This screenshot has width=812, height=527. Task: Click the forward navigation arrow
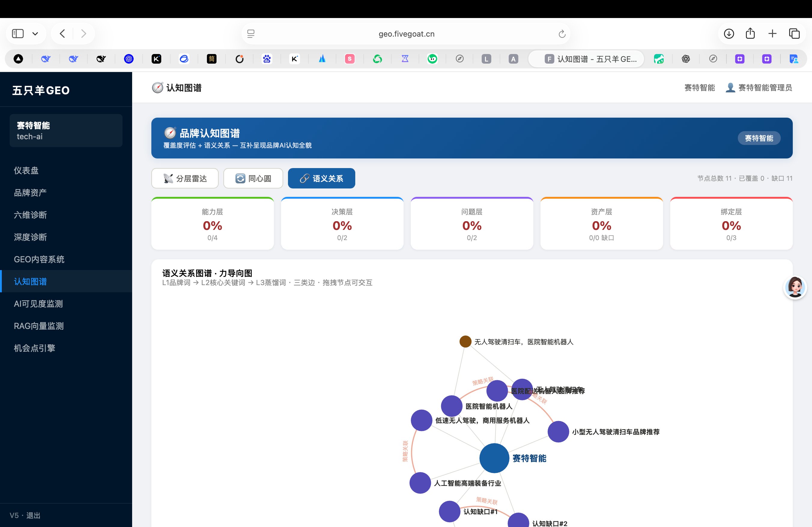coord(83,33)
